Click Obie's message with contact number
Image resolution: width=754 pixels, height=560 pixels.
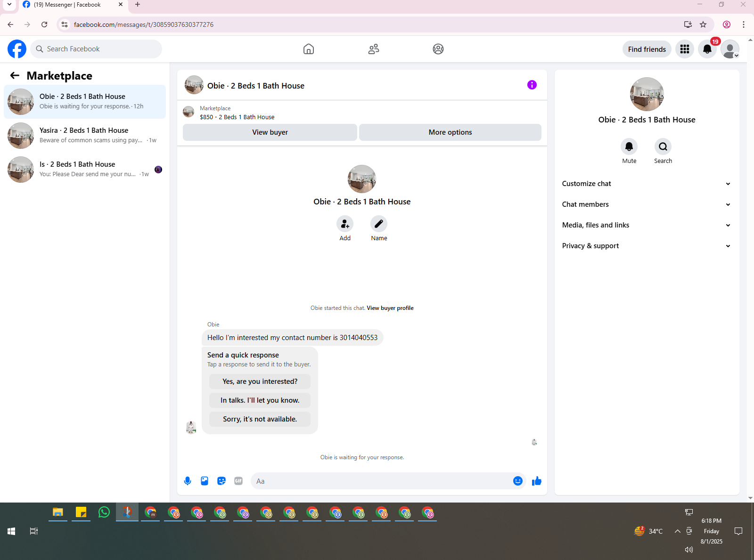coord(292,338)
